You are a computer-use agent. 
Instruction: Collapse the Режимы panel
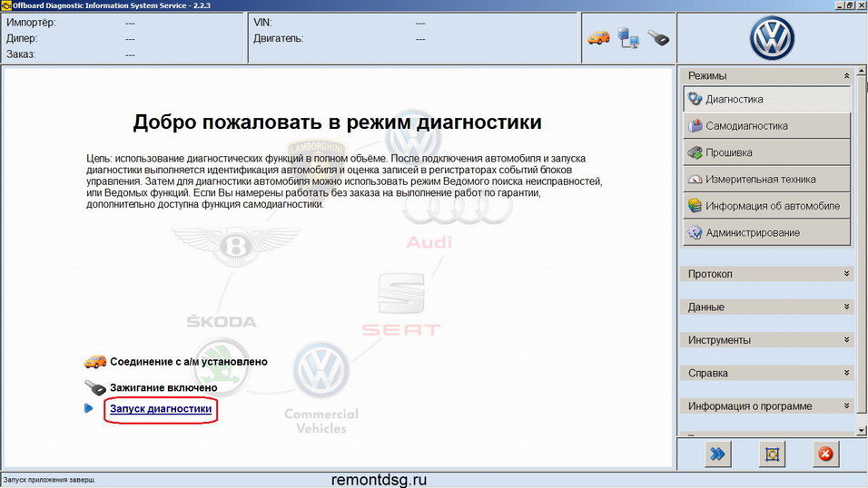pyautogui.click(x=846, y=75)
